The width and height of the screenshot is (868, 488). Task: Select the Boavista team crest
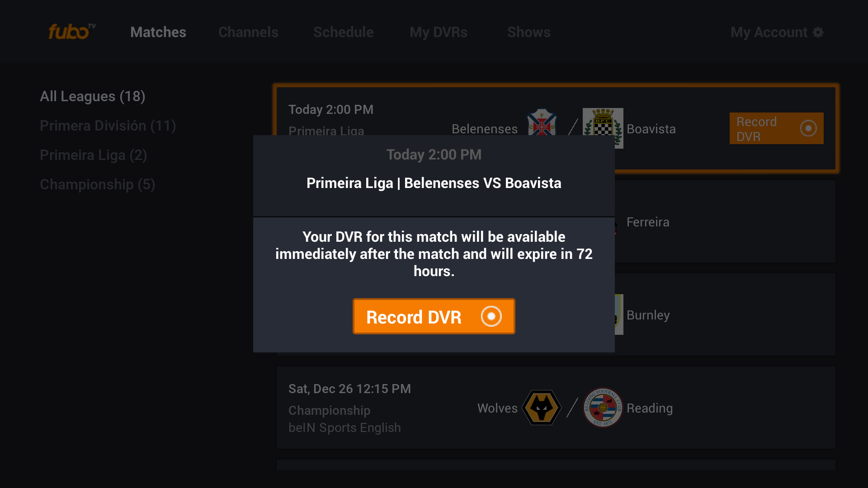(x=603, y=128)
